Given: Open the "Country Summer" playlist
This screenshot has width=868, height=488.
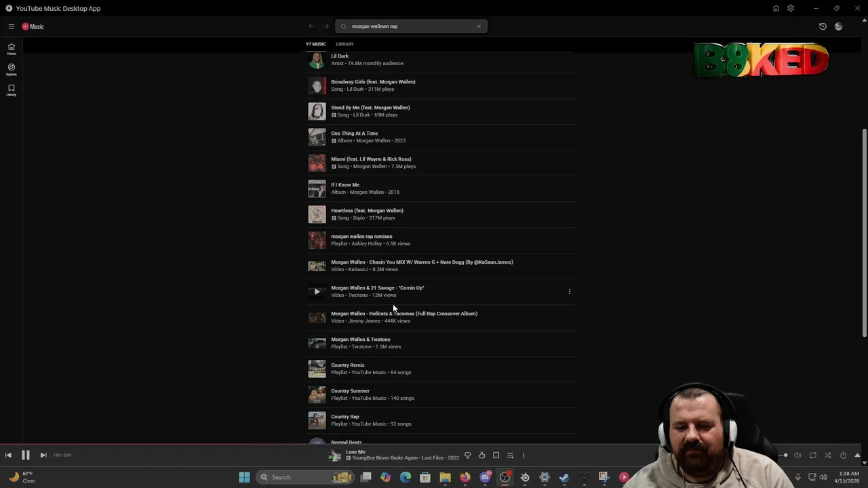Looking at the screenshot, I should coord(443,394).
